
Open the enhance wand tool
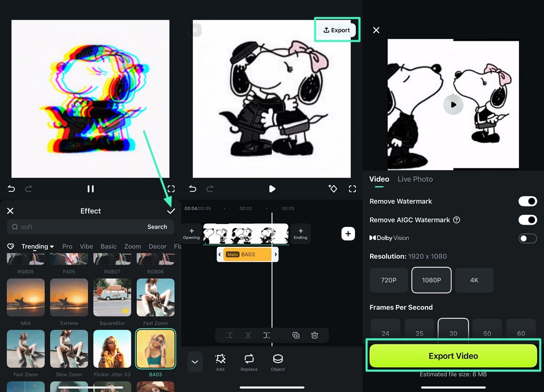tap(333, 189)
